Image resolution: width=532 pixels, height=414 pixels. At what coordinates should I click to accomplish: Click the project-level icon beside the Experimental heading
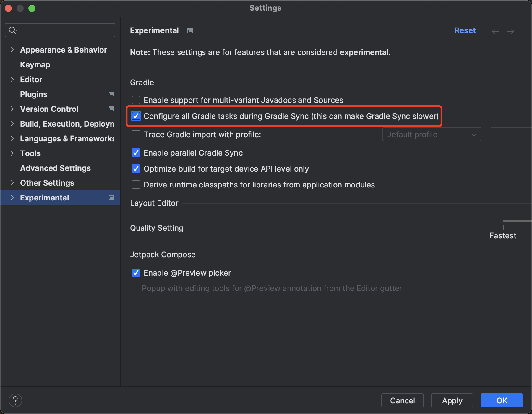click(x=190, y=31)
